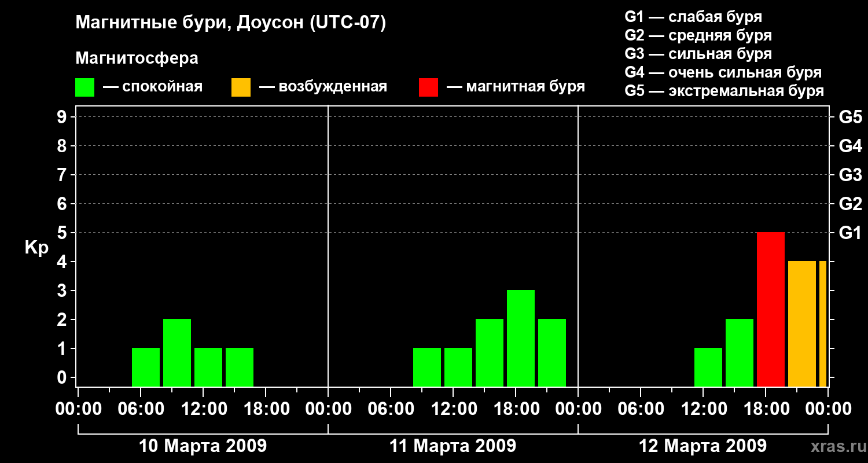
Task: Click the '12 Марта 2009' date label
Action: [703, 446]
